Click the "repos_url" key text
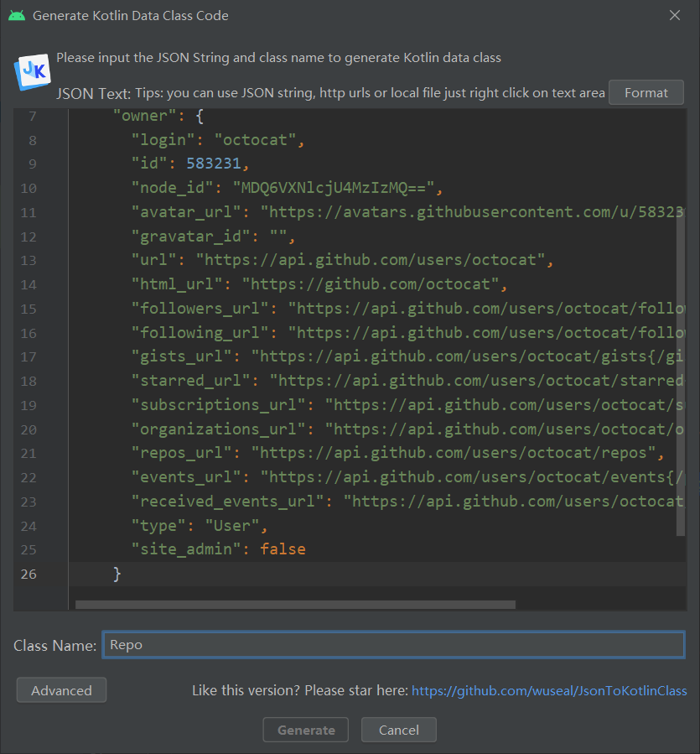 (181, 453)
